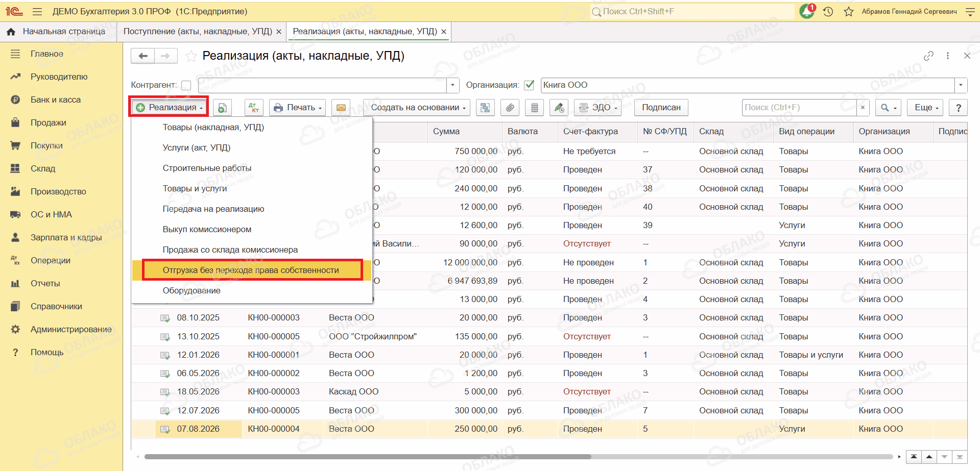
Task: Show Дт/Кт postings of the document
Action: tap(254, 108)
